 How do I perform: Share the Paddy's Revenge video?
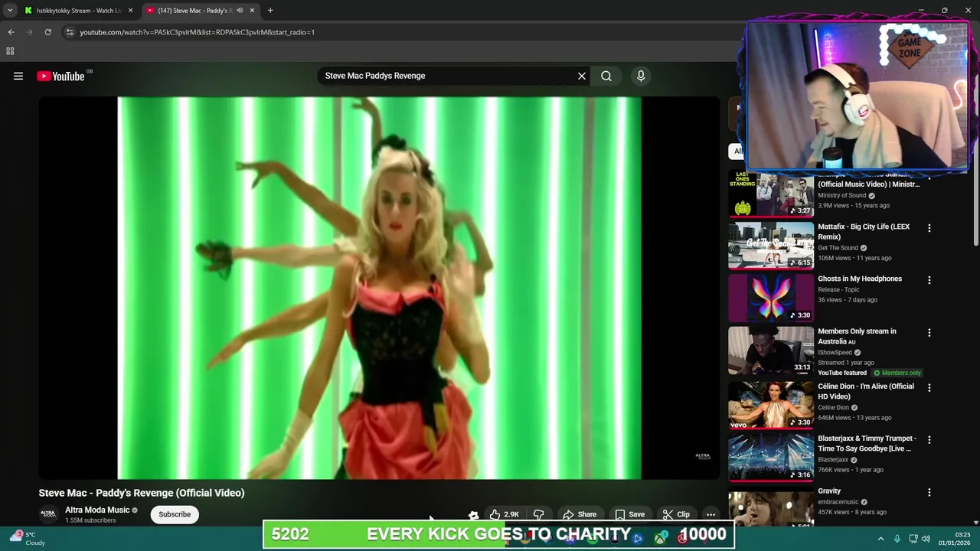tap(580, 514)
